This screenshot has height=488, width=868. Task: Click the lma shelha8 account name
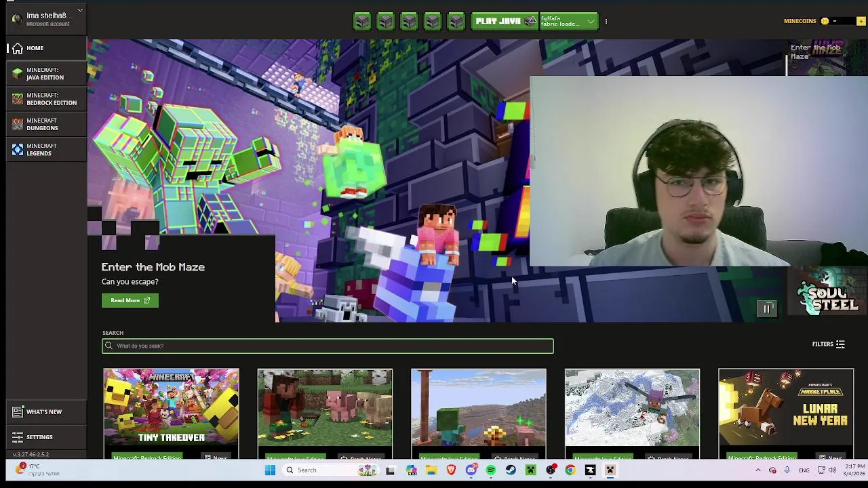coord(50,16)
